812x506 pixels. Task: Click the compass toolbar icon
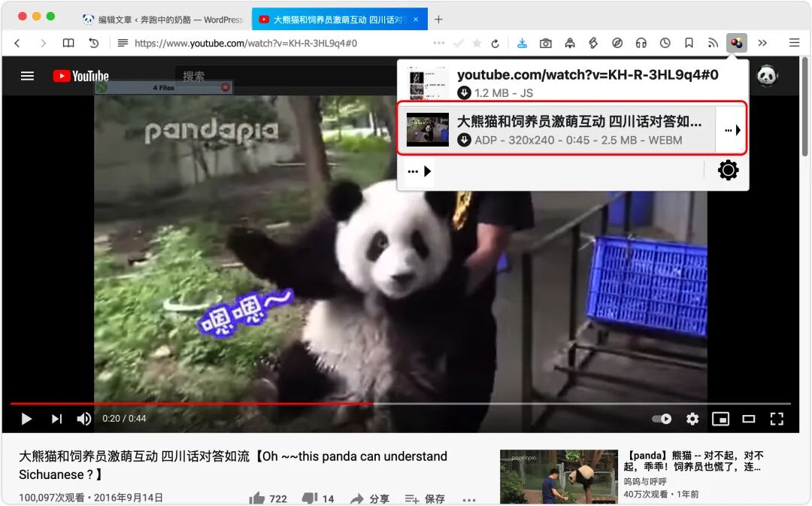617,43
